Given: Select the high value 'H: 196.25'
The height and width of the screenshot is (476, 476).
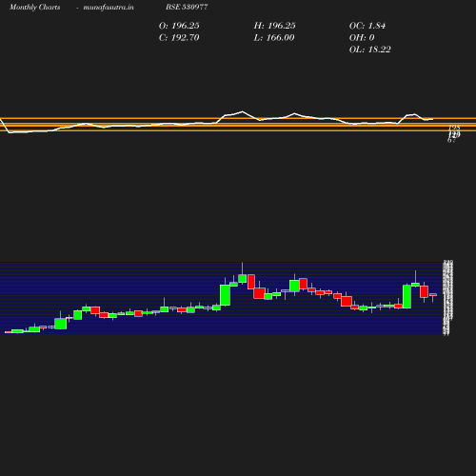Looking at the screenshot, I should click(274, 26).
